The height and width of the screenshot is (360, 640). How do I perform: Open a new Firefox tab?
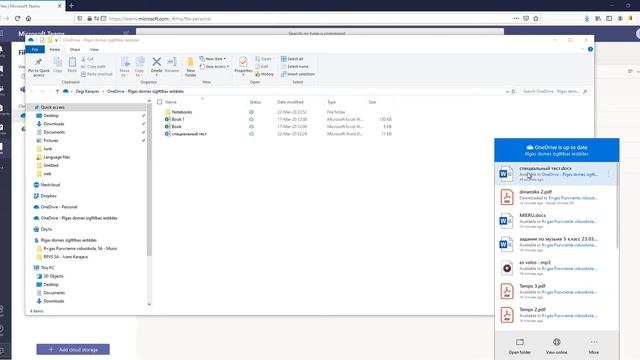tap(71, 6)
